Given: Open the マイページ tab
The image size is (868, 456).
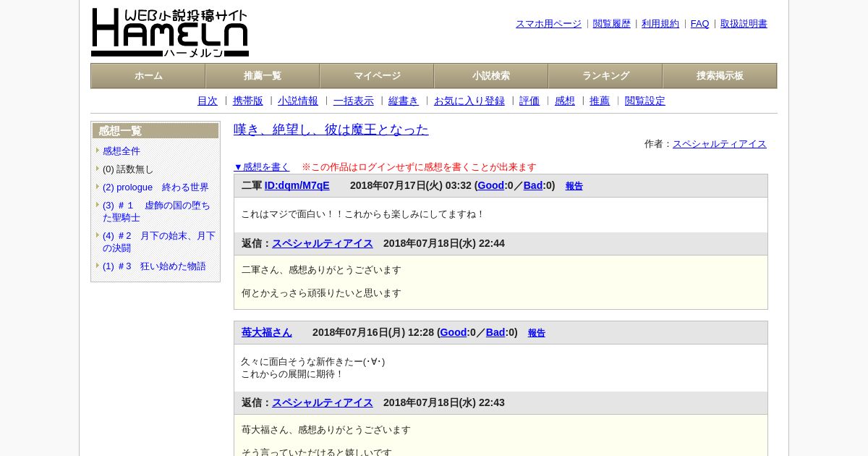Looking at the screenshot, I should (x=377, y=76).
